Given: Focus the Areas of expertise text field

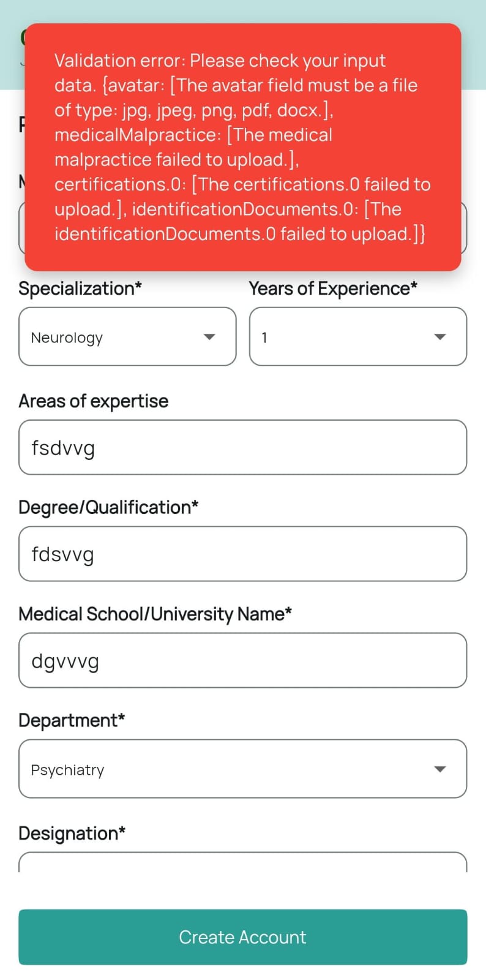Looking at the screenshot, I should pyautogui.click(x=242, y=448).
